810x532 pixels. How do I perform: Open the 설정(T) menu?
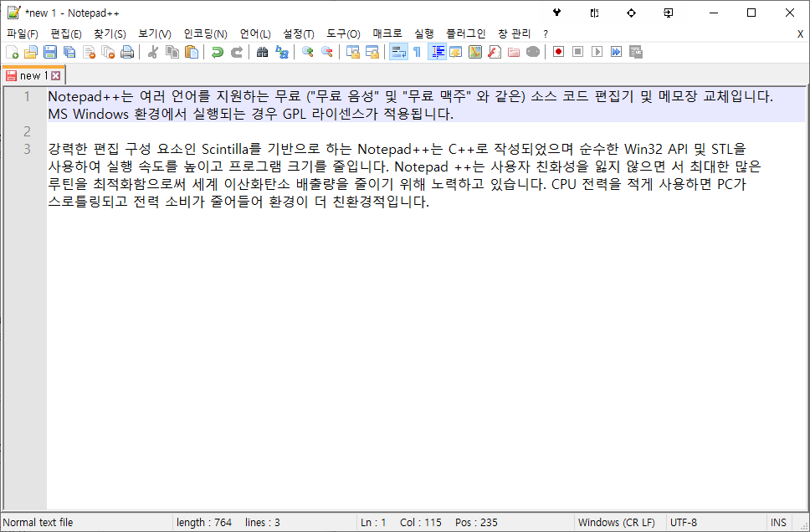point(299,34)
